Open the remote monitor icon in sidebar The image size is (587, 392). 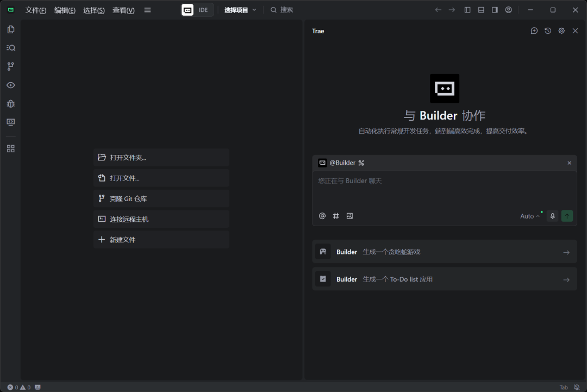(x=10, y=122)
